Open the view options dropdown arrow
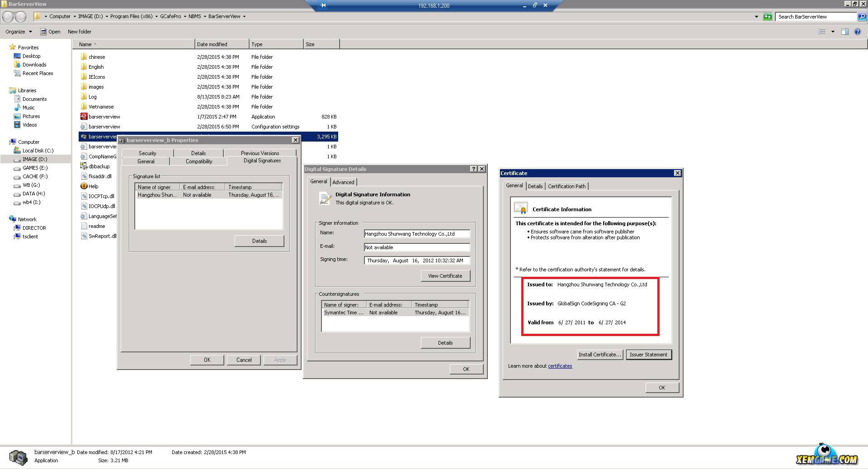Screen dimensions: 868x469 coord(833,32)
